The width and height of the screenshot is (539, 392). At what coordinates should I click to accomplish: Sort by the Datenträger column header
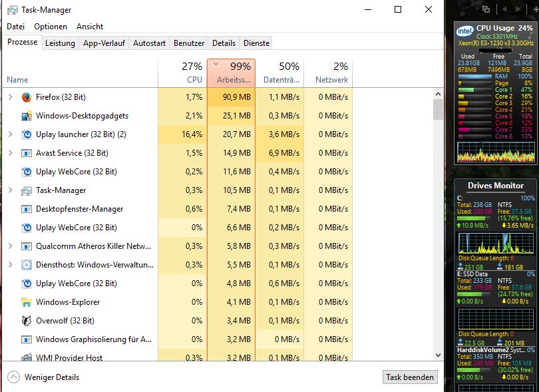click(279, 73)
